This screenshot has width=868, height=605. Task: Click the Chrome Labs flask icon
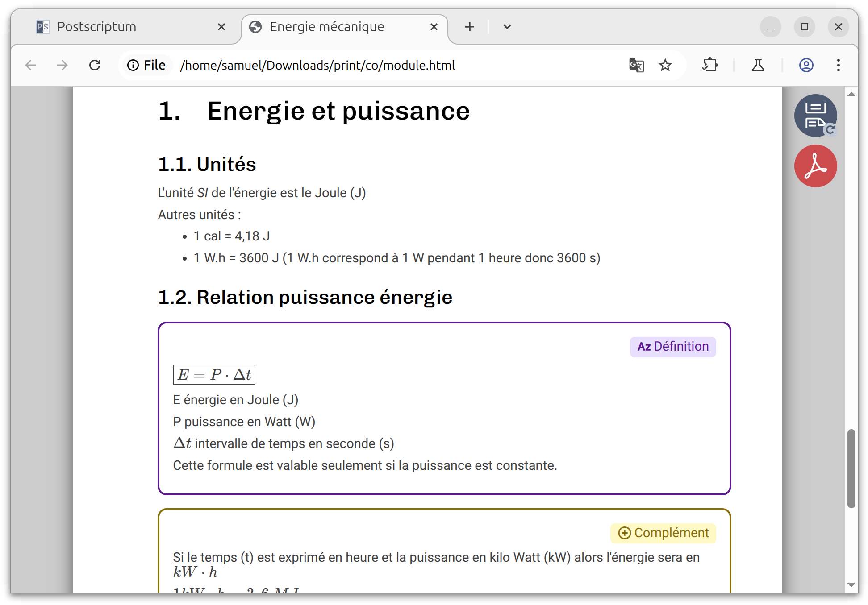[758, 65]
